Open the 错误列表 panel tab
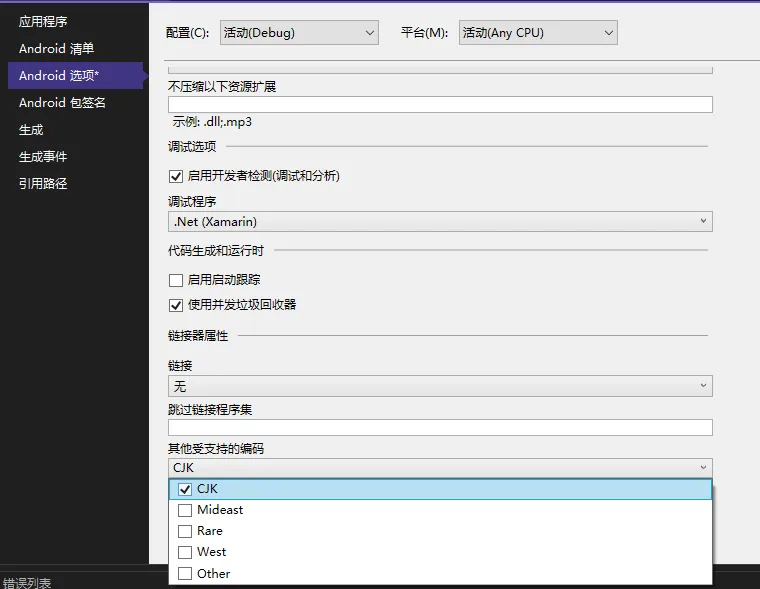 point(27,582)
